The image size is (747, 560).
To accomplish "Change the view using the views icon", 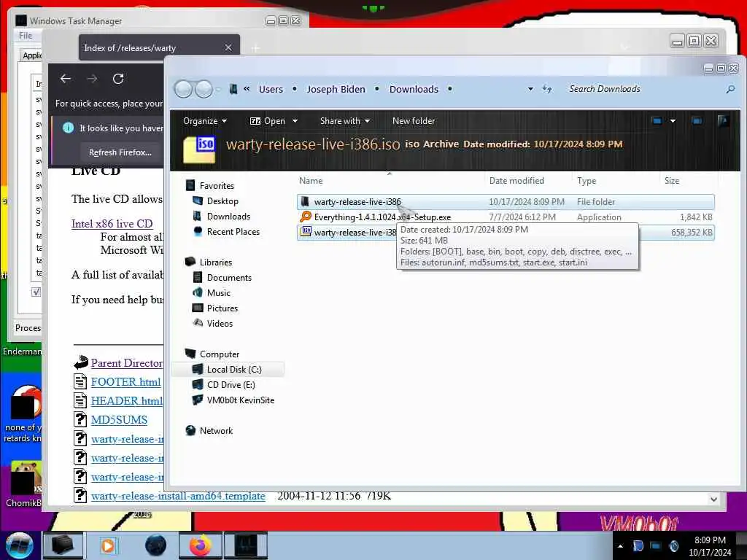I will tap(657, 121).
